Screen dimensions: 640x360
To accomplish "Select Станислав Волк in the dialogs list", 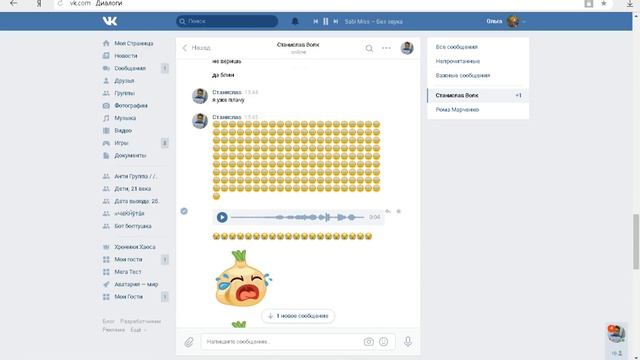I will 478,95.
